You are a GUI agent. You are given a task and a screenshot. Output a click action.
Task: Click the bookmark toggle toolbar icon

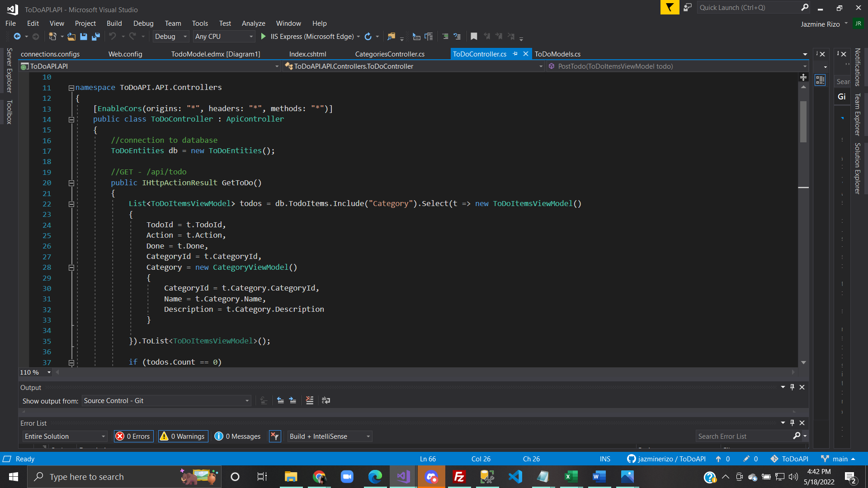coord(474,37)
